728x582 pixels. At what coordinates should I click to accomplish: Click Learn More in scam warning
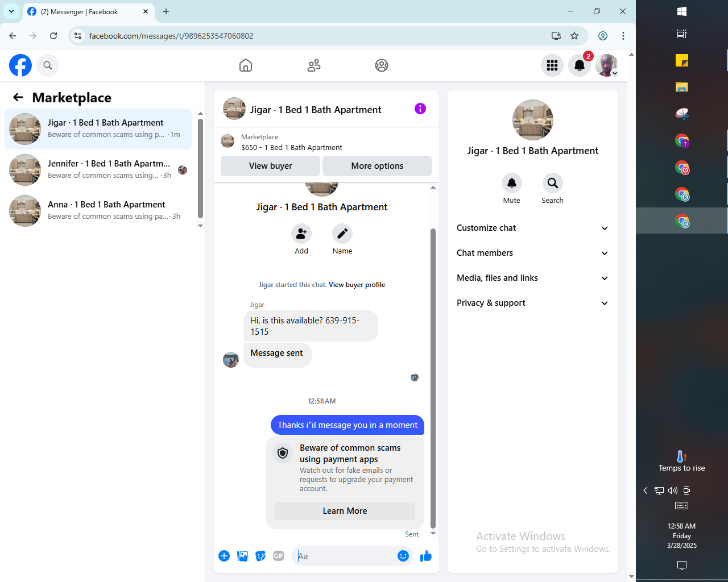click(x=345, y=511)
